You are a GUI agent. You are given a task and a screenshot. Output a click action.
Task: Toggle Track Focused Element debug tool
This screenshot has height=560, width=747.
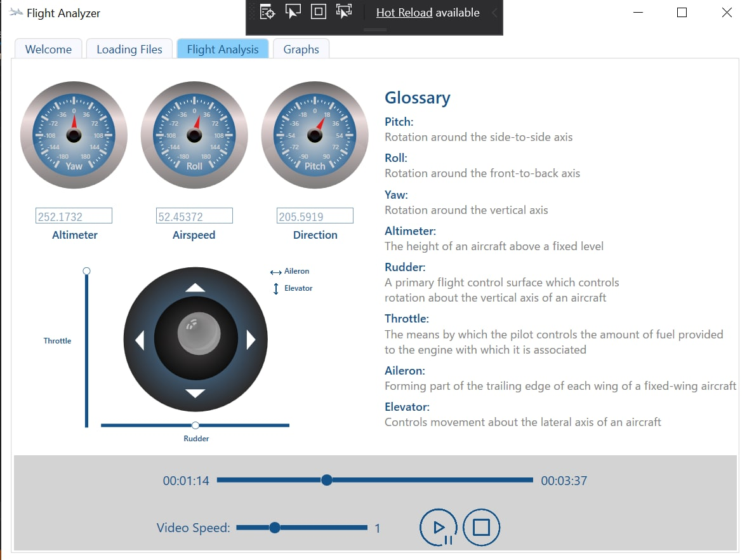tap(343, 11)
